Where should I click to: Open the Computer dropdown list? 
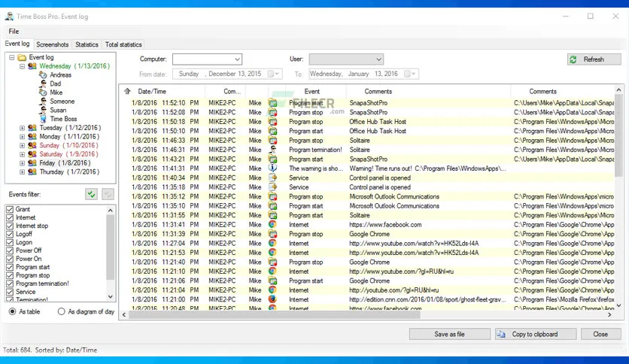click(x=237, y=59)
